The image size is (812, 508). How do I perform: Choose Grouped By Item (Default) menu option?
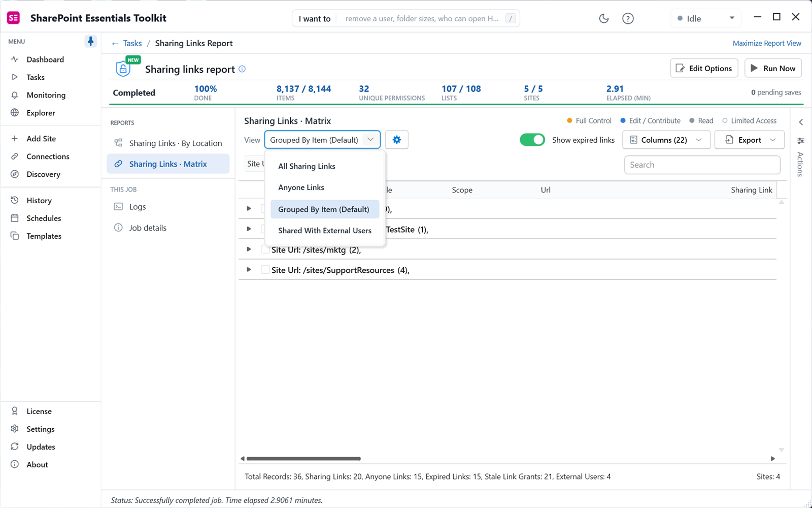click(325, 209)
